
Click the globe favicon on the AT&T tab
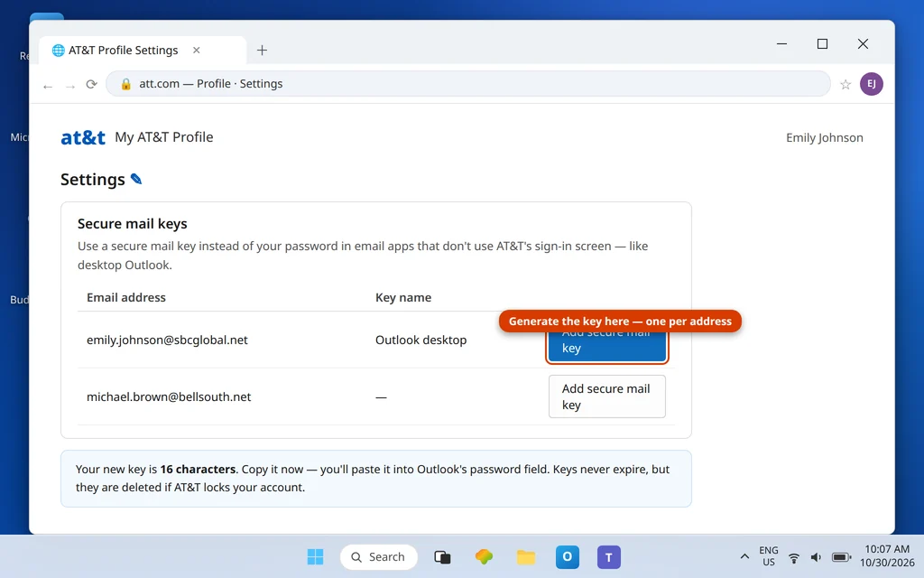58,51
